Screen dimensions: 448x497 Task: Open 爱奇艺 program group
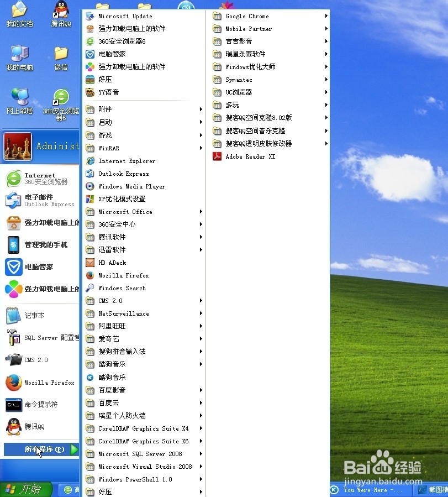tap(144, 339)
